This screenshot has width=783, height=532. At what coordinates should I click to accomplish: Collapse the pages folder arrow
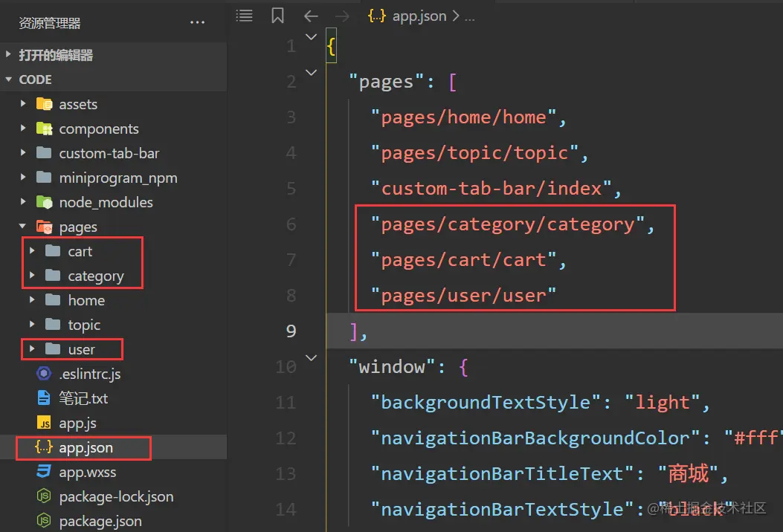tap(22, 226)
